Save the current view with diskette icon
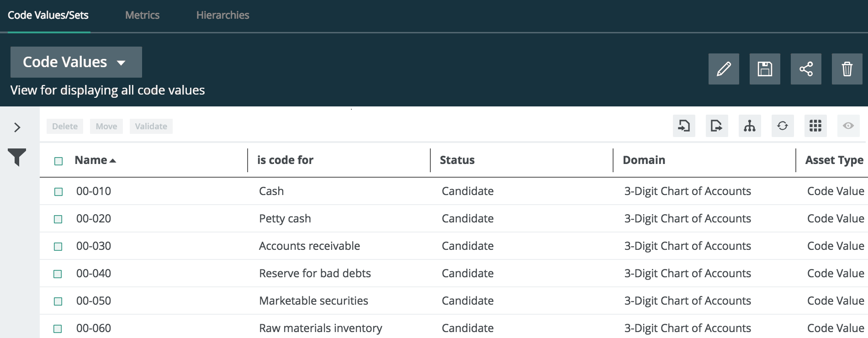The width and height of the screenshot is (868, 338). [x=765, y=69]
